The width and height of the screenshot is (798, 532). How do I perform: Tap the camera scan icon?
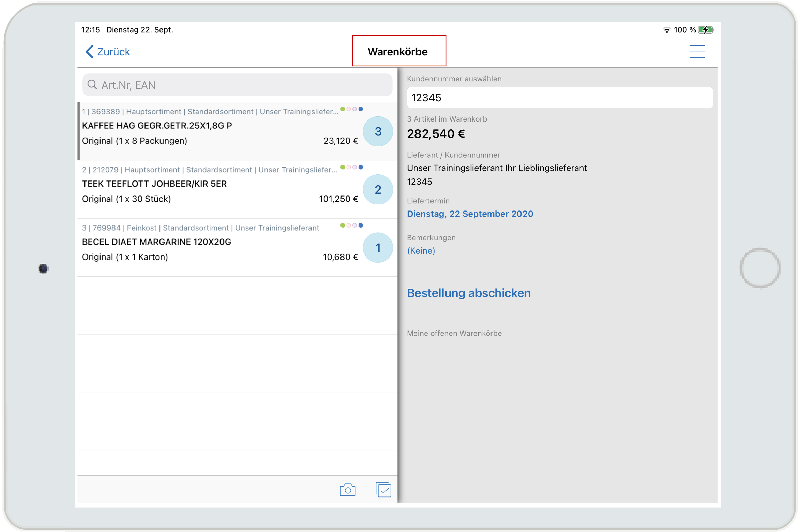(x=347, y=489)
